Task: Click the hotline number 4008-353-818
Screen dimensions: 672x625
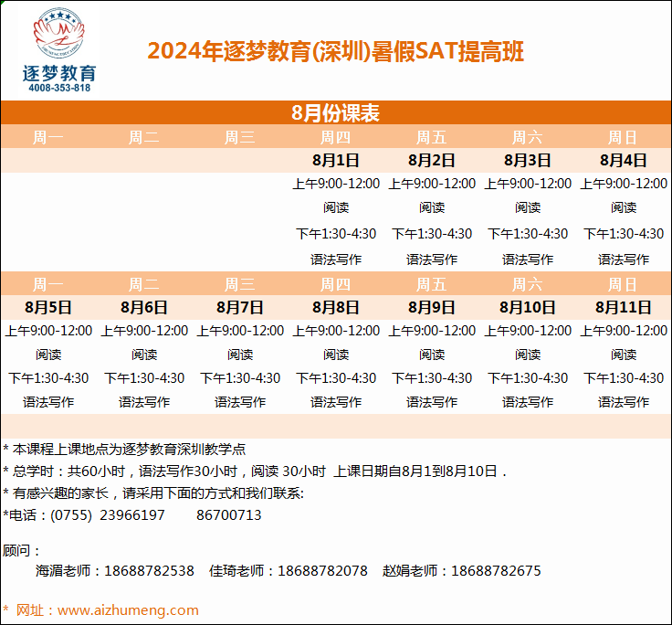Action: click(x=59, y=88)
